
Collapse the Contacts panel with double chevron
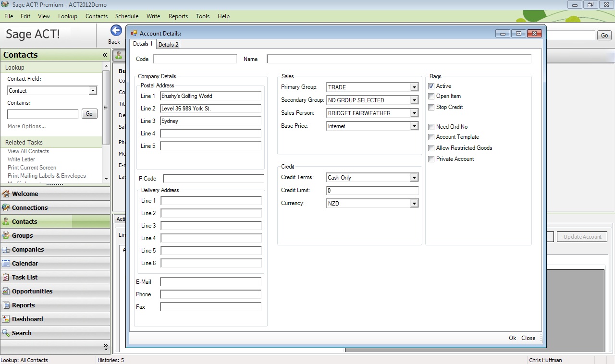pos(105,55)
